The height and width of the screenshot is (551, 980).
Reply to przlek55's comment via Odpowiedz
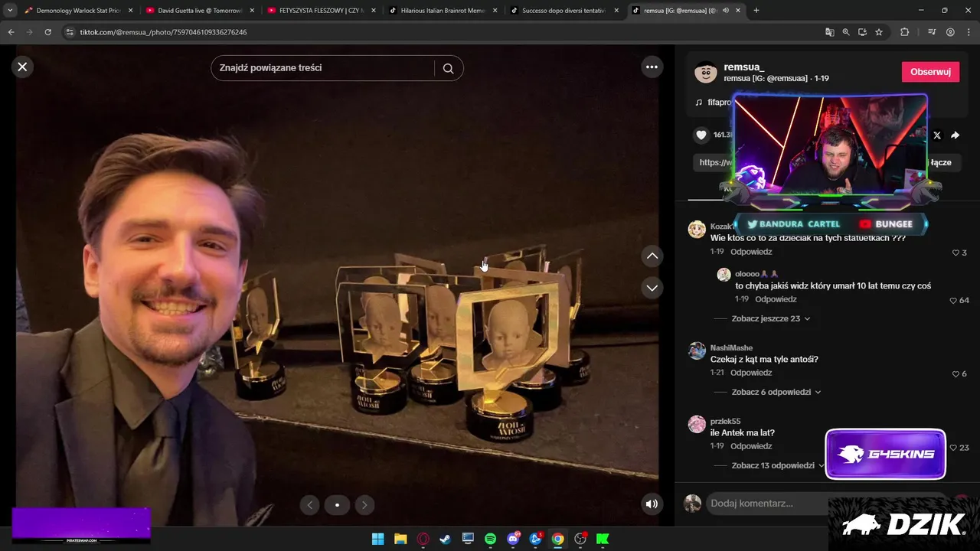click(x=751, y=446)
